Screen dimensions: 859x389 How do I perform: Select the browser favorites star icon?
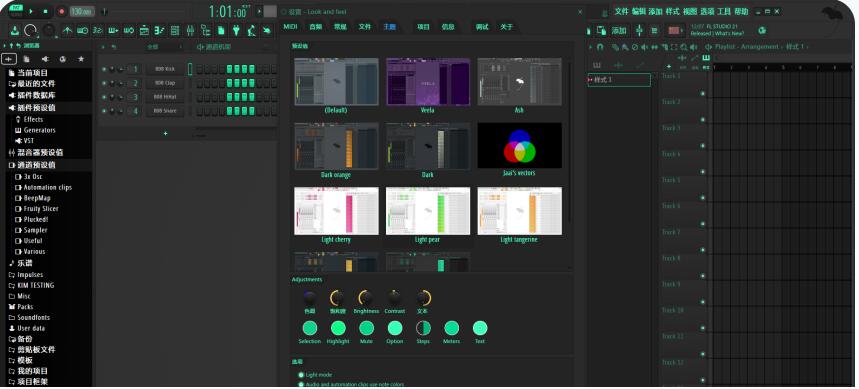pyautogui.click(x=81, y=59)
